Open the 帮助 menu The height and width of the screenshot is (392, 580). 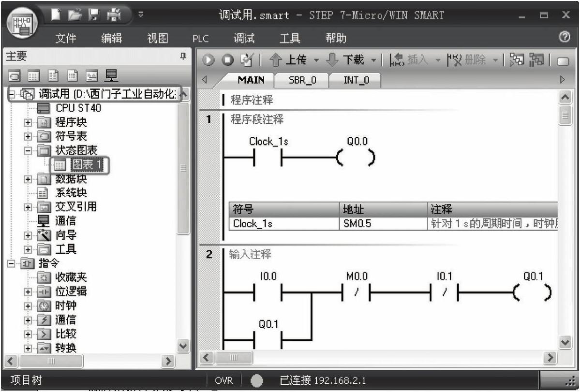click(x=336, y=38)
